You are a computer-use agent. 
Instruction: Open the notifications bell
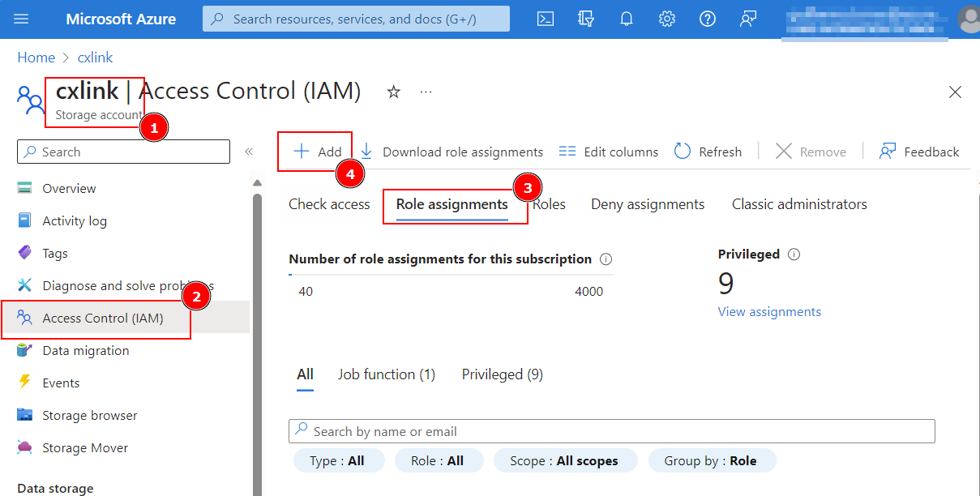tap(627, 19)
